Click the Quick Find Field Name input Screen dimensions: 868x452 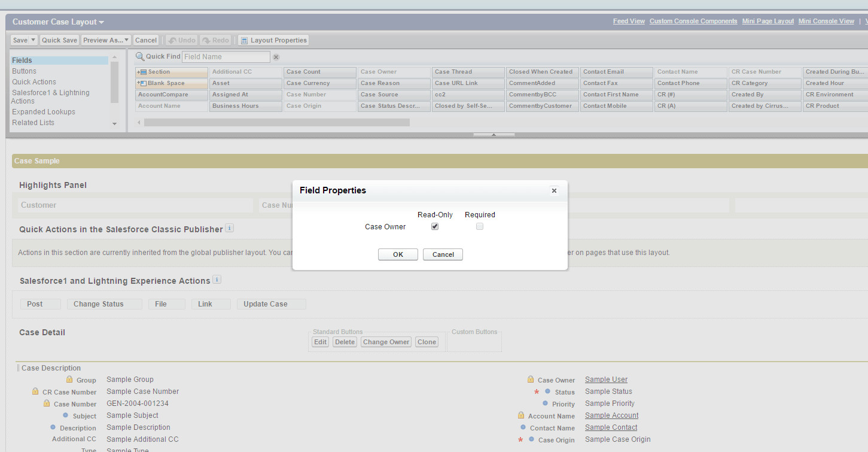pos(226,57)
